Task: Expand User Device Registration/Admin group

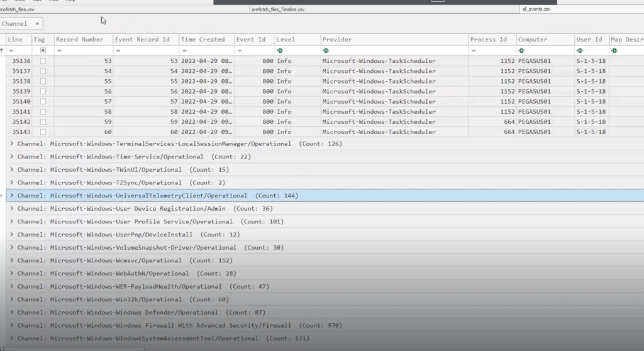Action: 11,209
